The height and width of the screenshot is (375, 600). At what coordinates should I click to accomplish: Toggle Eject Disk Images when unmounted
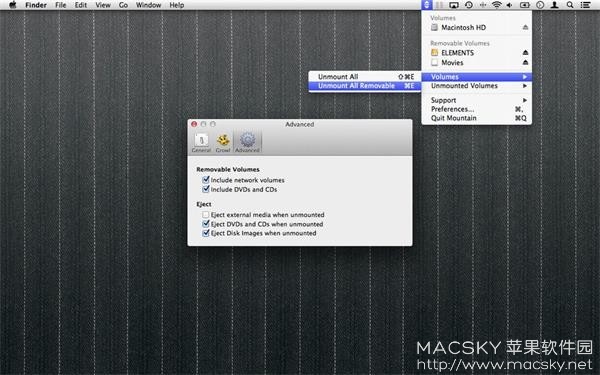click(206, 233)
